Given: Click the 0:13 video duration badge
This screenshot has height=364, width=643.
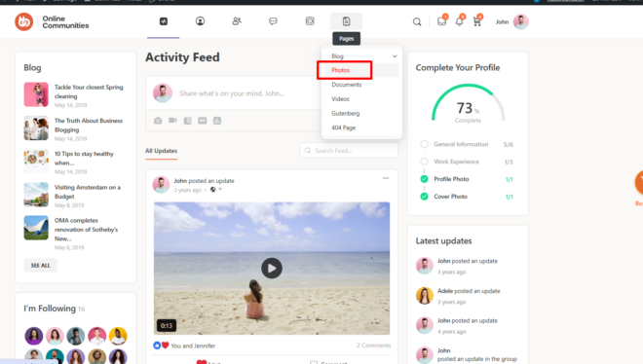Looking at the screenshot, I should click(x=167, y=325).
